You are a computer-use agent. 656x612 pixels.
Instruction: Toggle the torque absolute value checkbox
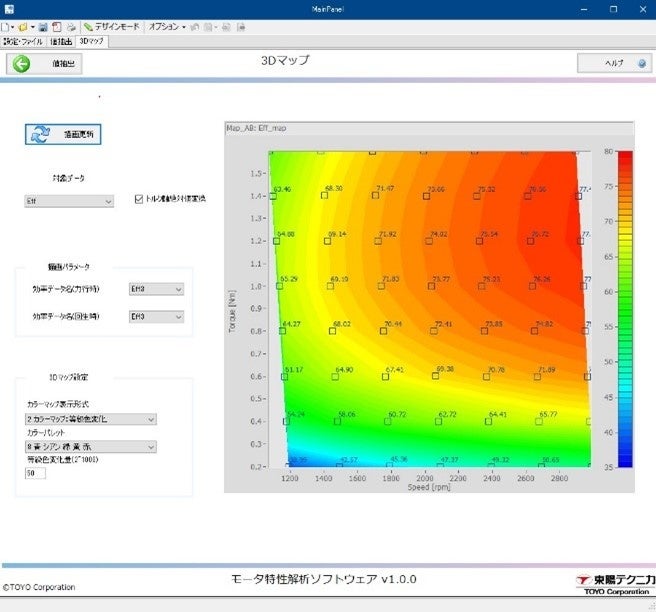(139, 199)
